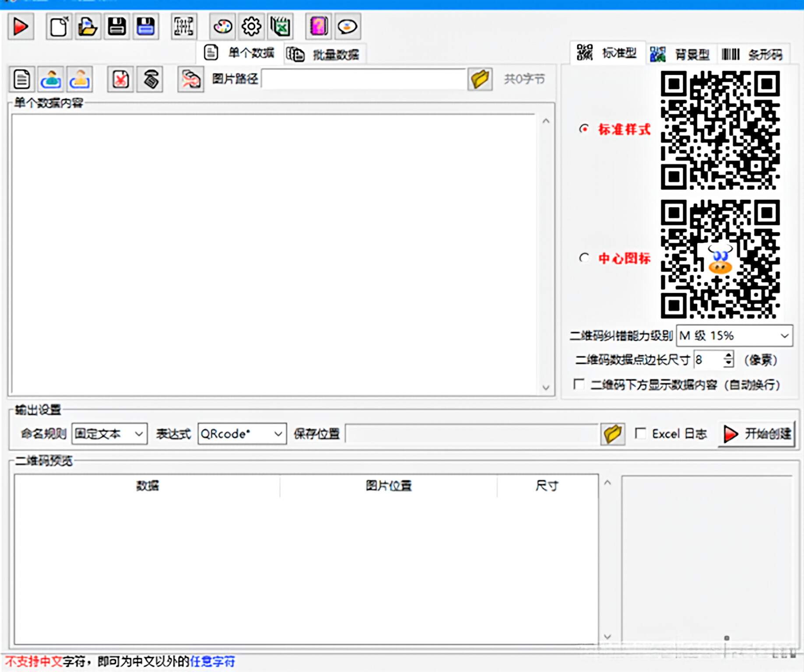
Task: Toggle the Excel 日志 checkbox
Action: tap(640, 433)
